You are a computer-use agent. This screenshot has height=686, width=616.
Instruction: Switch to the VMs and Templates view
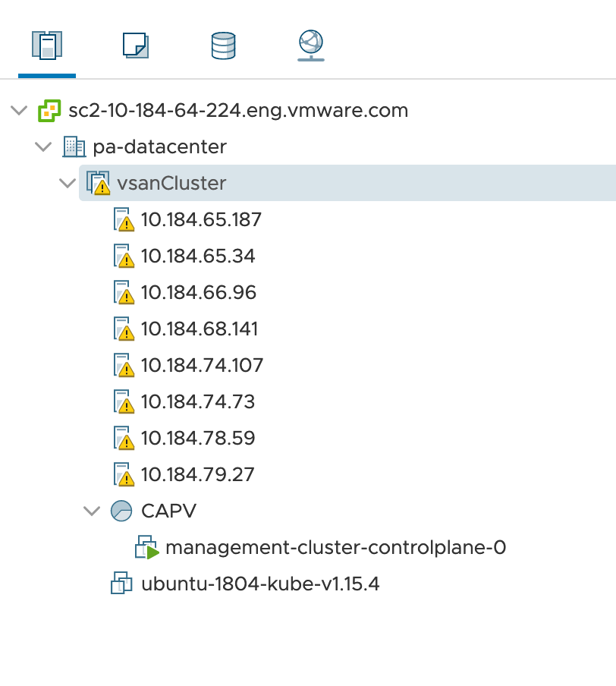134,46
